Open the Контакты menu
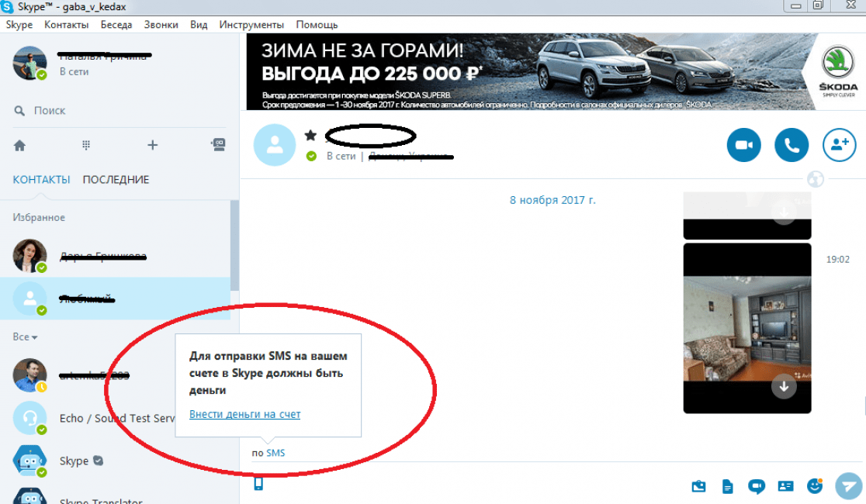 (x=66, y=25)
